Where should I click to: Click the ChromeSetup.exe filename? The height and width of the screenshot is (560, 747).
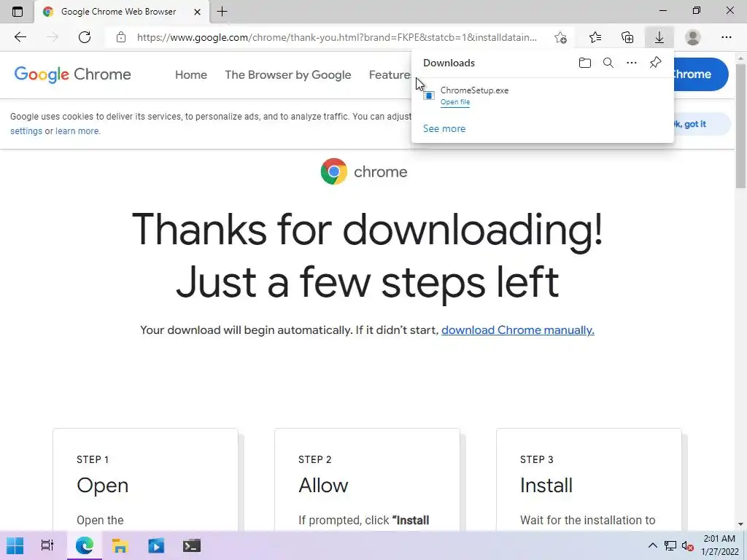click(474, 90)
